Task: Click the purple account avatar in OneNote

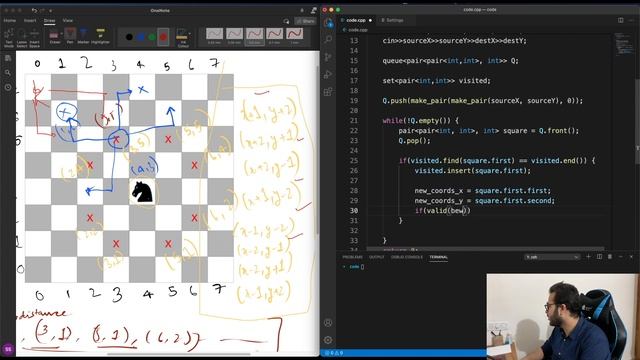Action: click(8, 349)
